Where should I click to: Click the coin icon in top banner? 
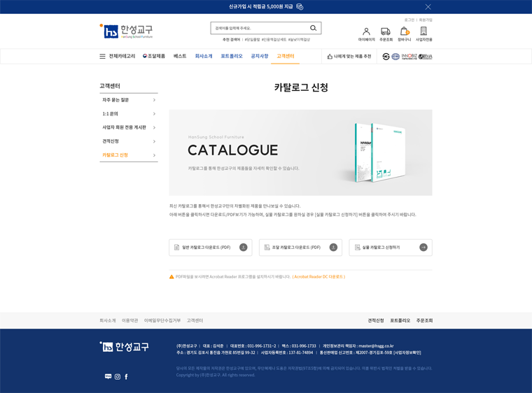click(300, 7)
